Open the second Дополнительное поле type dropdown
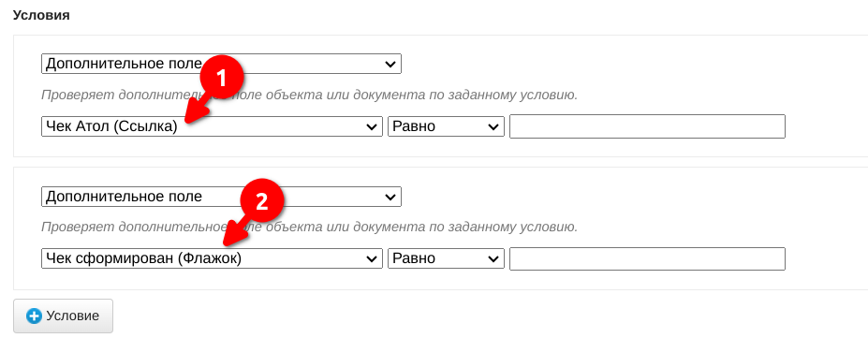The width and height of the screenshot is (868, 338). 221,197
